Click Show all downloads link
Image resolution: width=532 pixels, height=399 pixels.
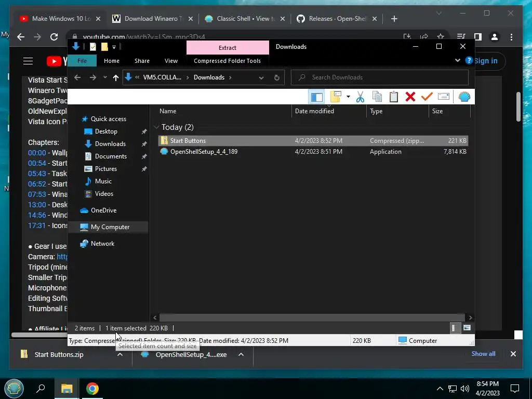[x=483, y=353]
